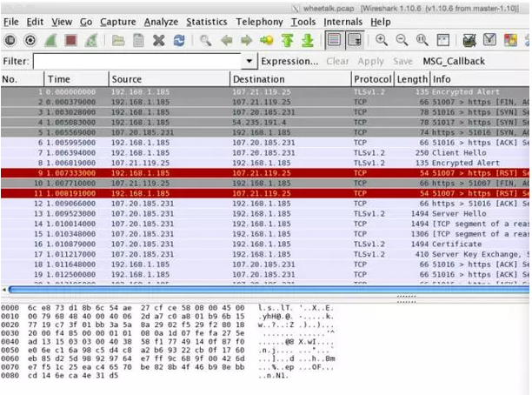The height and width of the screenshot is (395, 532).
Task: Open the Telephony menu
Action: pos(260,22)
